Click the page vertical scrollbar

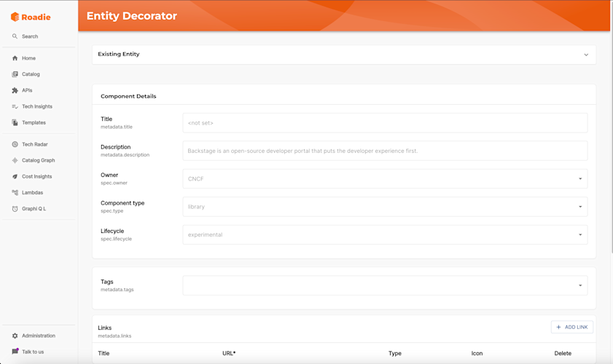point(612,127)
